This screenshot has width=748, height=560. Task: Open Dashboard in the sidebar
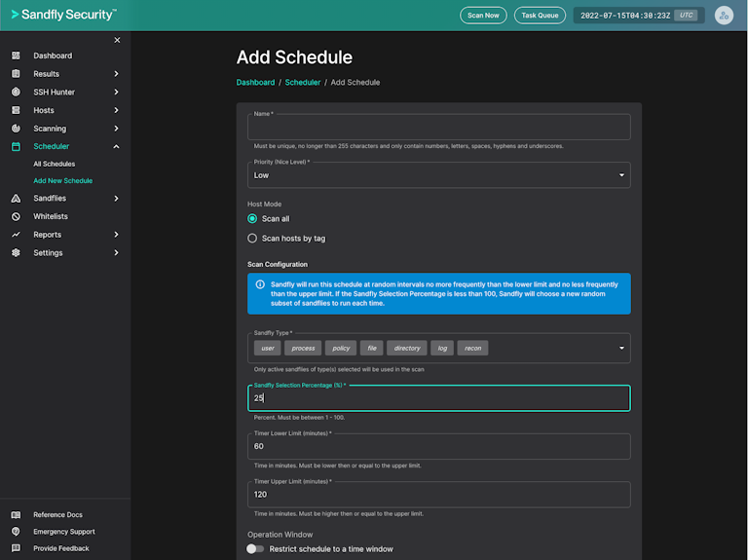coord(53,56)
